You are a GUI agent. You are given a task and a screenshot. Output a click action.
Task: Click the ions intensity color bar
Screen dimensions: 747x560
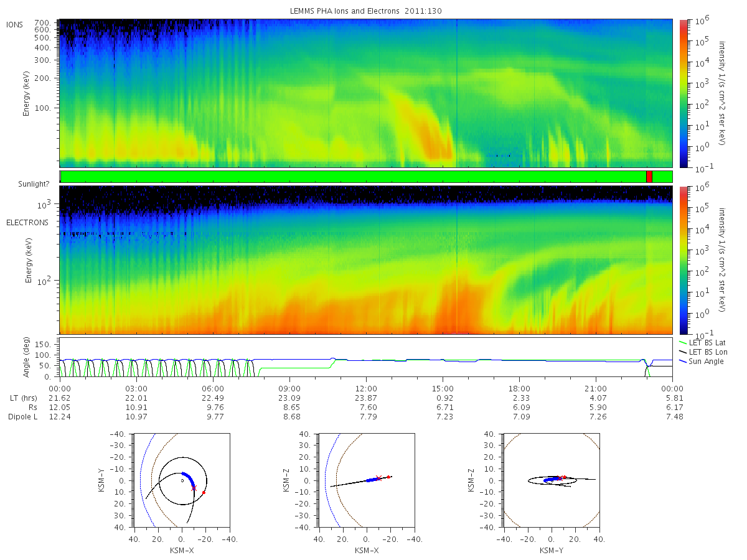684,93
